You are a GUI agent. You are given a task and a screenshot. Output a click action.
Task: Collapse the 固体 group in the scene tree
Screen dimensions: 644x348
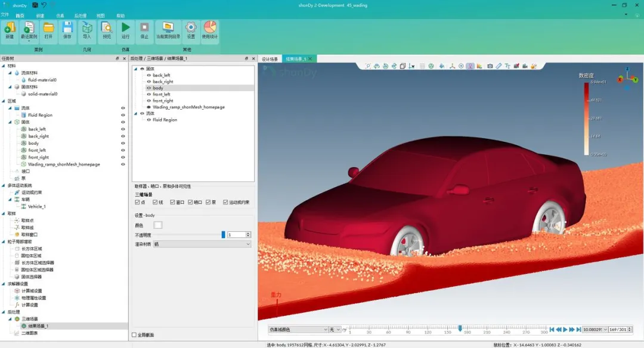pos(136,69)
